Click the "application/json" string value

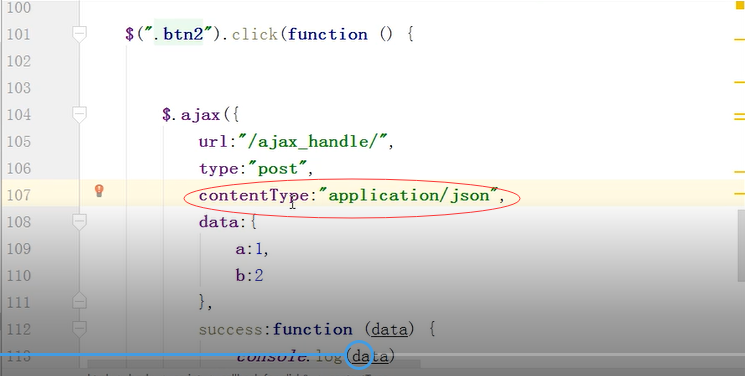(x=409, y=195)
